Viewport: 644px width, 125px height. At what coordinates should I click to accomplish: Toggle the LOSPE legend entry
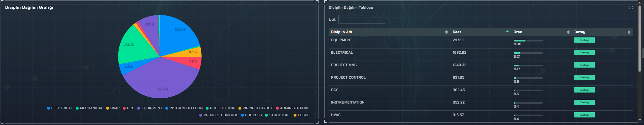(301, 115)
